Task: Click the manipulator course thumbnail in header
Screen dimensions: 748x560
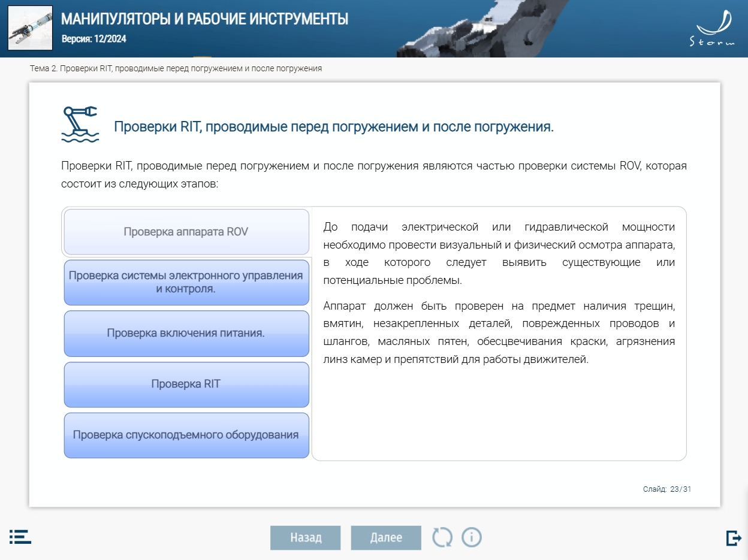Action: point(30,28)
